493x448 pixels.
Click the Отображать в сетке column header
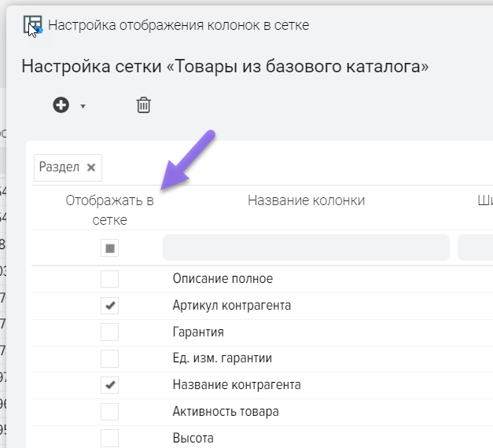pyautogui.click(x=109, y=210)
